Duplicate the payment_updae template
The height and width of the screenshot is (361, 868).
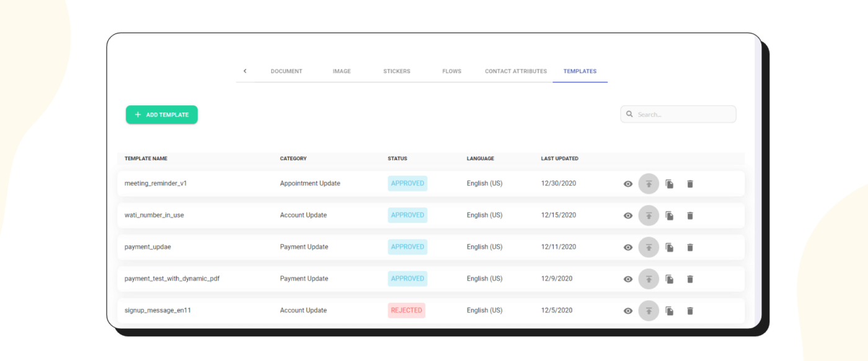pyautogui.click(x=670, y=247)
